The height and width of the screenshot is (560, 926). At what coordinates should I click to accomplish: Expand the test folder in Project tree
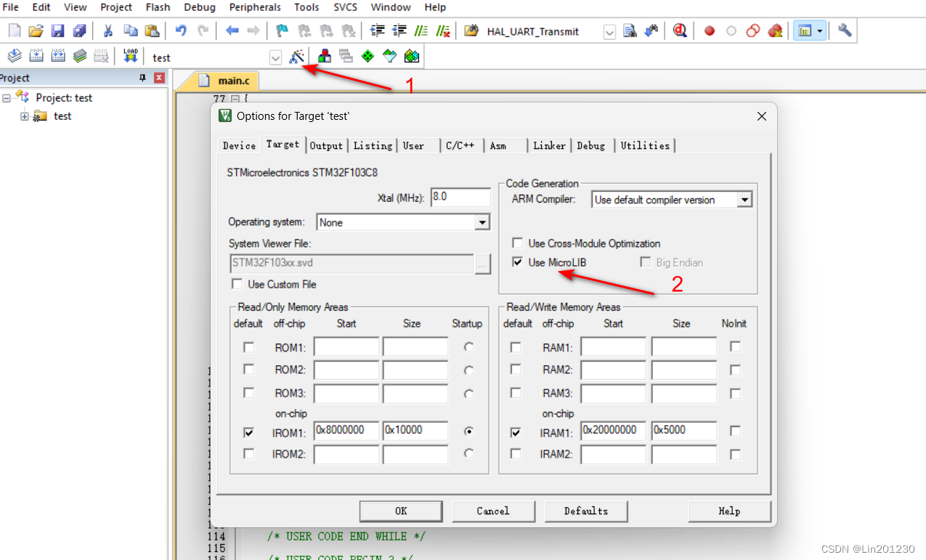tap(25, 116)
